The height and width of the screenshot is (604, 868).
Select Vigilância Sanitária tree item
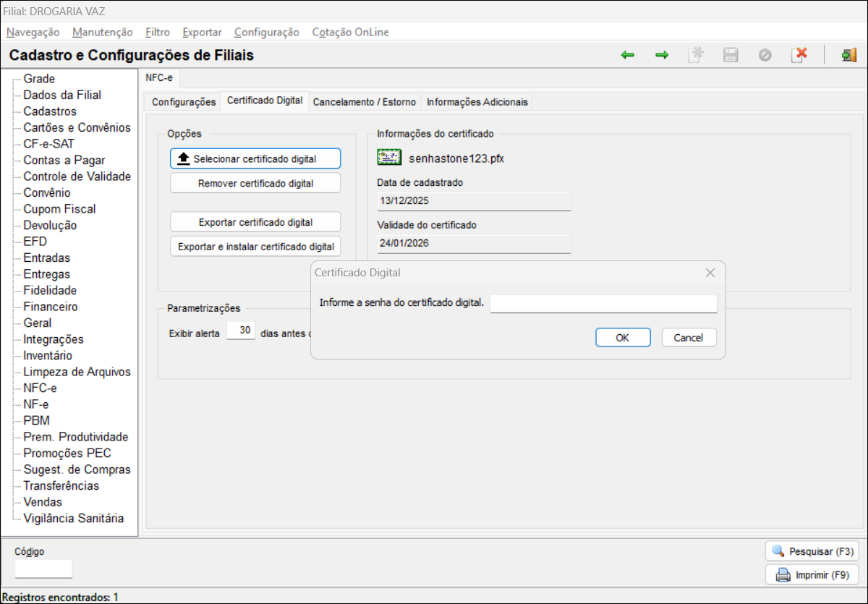coord(73,518)
